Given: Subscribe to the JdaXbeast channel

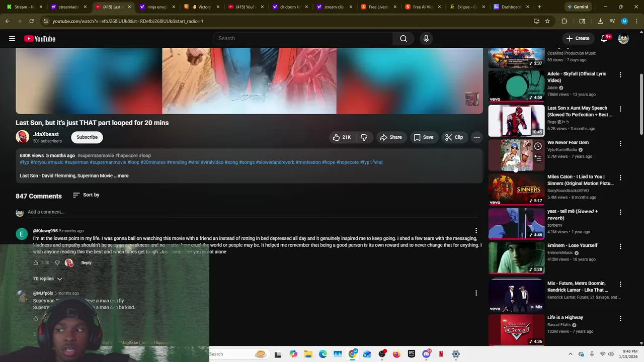Looking at the screenshot, I should pos(87,137).
